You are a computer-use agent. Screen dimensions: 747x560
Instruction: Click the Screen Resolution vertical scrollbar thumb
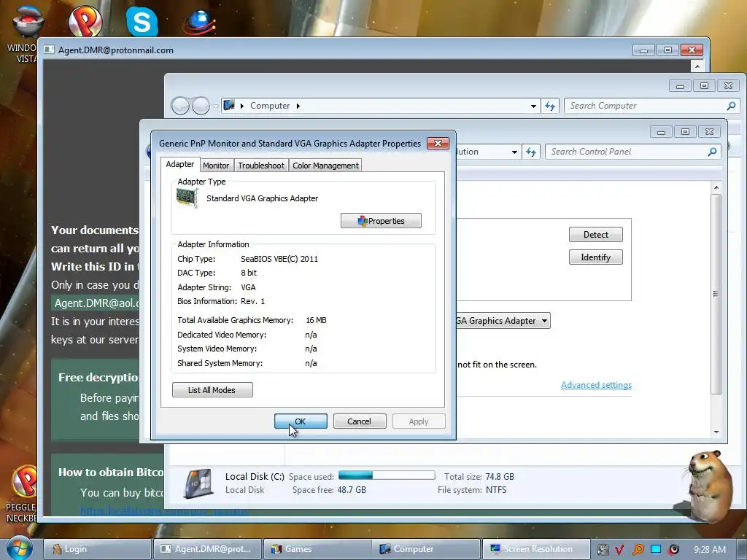(716, 294)
